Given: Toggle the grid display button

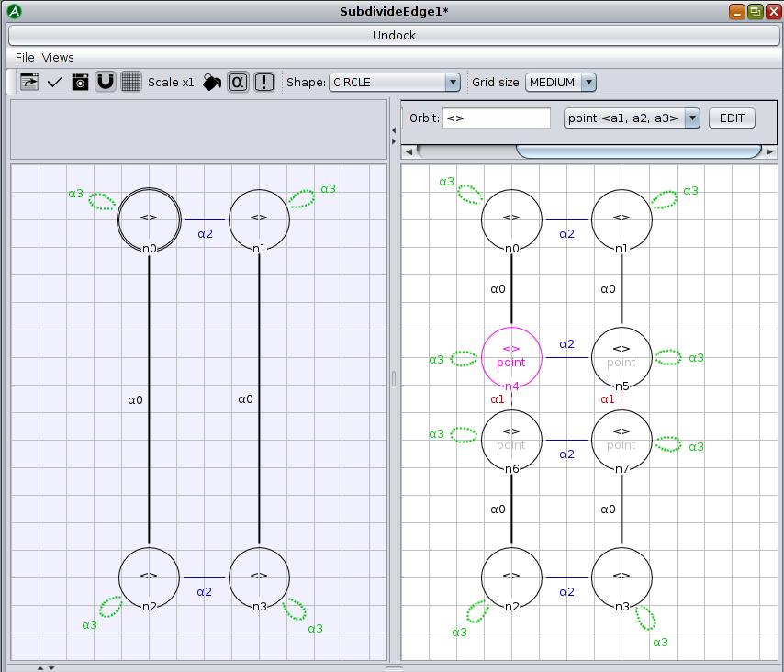Looking at the screenshot, I should (x=131, y=82).
